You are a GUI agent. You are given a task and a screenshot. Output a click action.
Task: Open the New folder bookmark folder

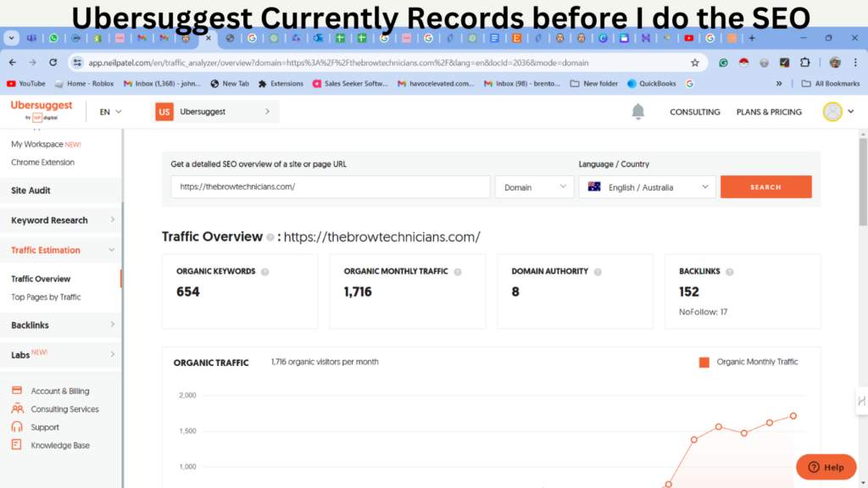pos(594,84)
